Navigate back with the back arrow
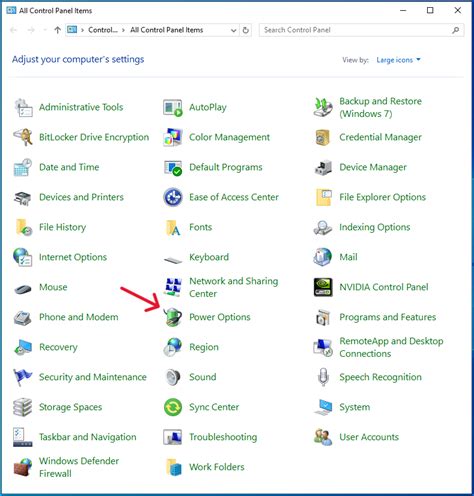This screenshot has width=474, height=496. click(x=14, y=30)
